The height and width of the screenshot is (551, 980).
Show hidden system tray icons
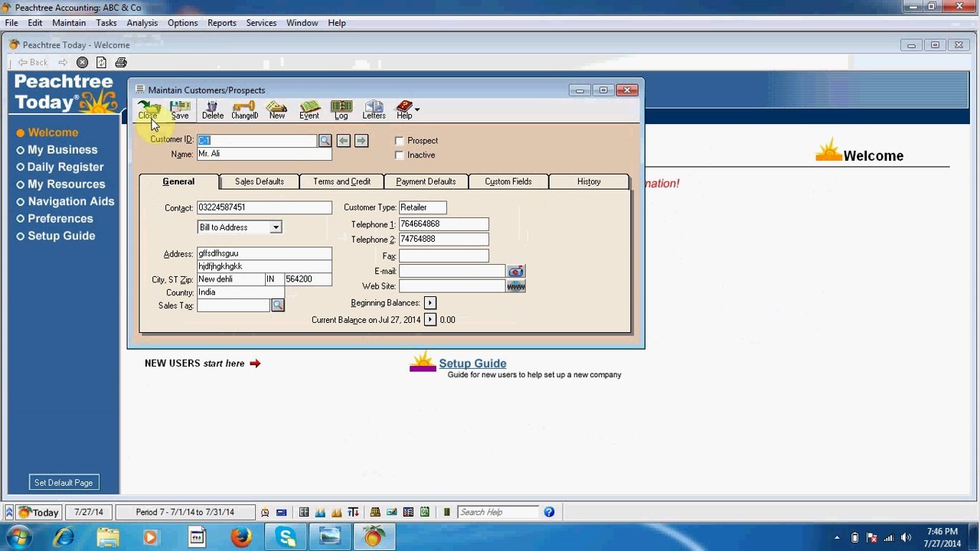(837, 537)
